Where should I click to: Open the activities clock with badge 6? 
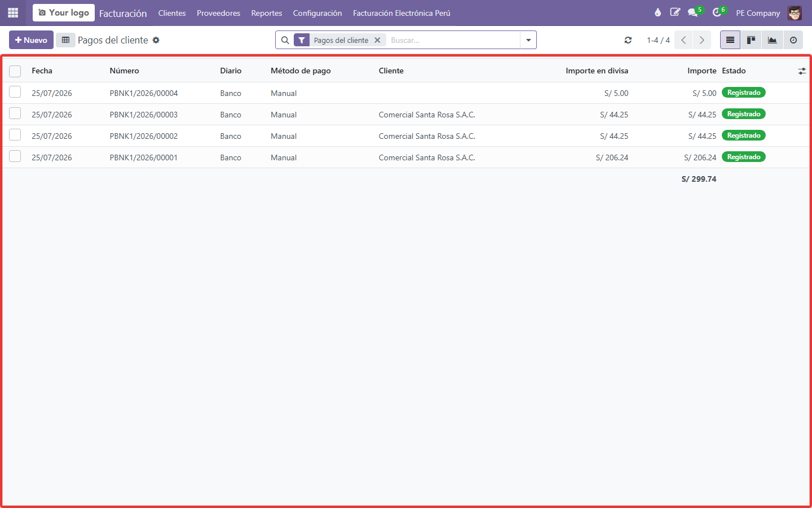[x=717, y=12]
